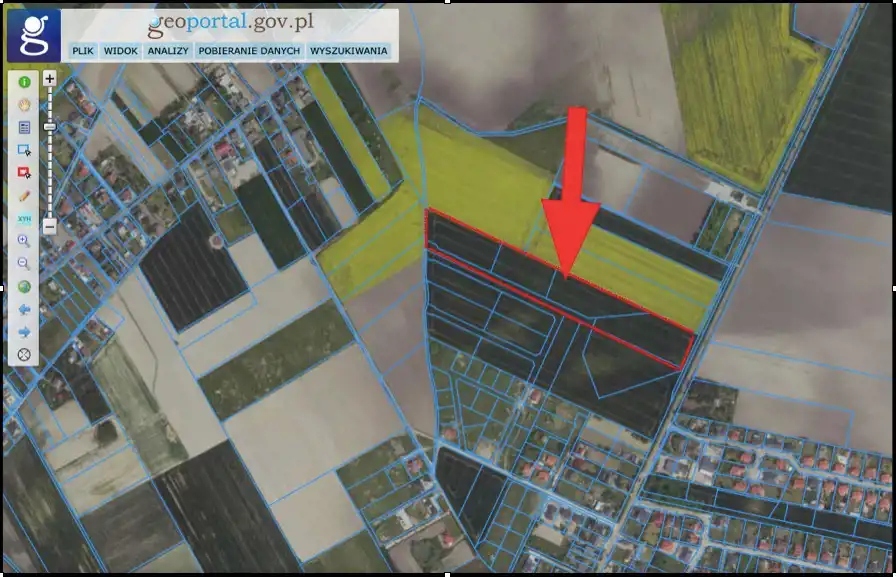Open the layers list panel icon

(24, 127)
